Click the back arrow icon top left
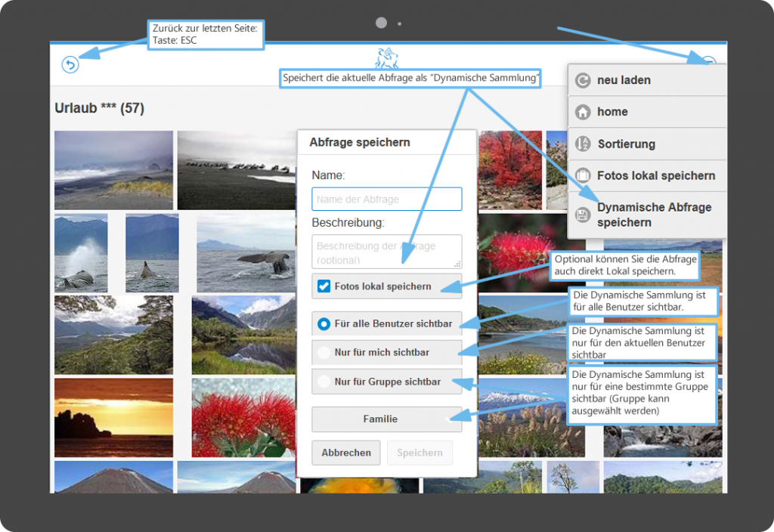This screenshot has height=532, width=774. click(70, 65)
